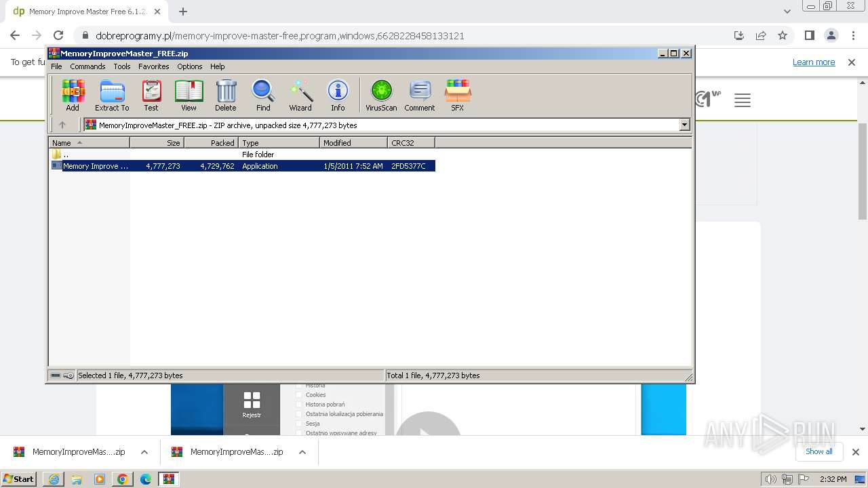Open the Find magnifier tool
This screenshot has width=868, height=488.
263,95
